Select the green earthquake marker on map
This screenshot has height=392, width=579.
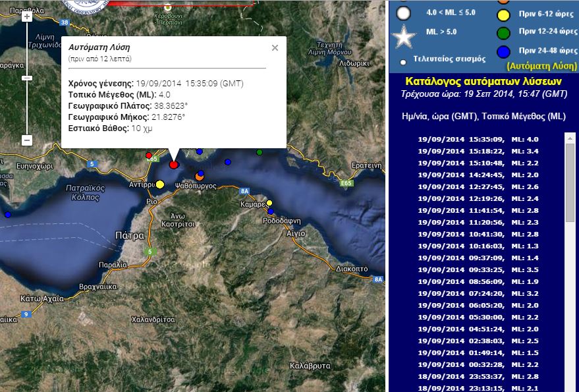[x=260, y=152]
